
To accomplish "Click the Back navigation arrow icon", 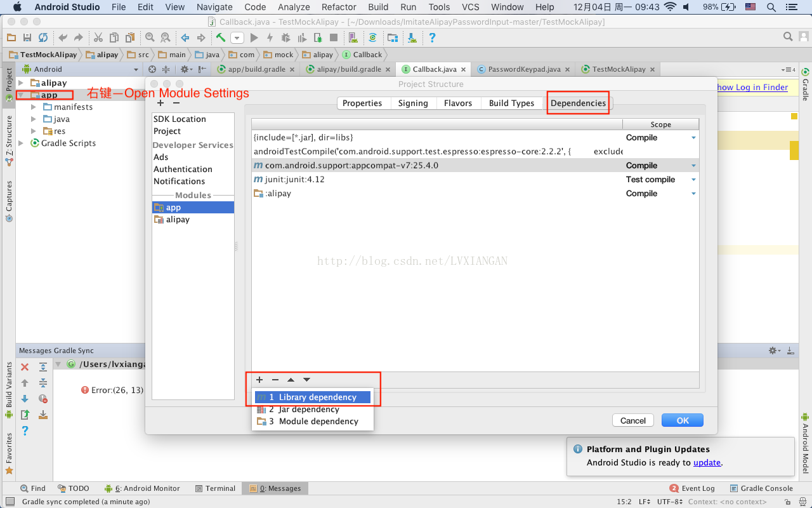I will point(185,38).
